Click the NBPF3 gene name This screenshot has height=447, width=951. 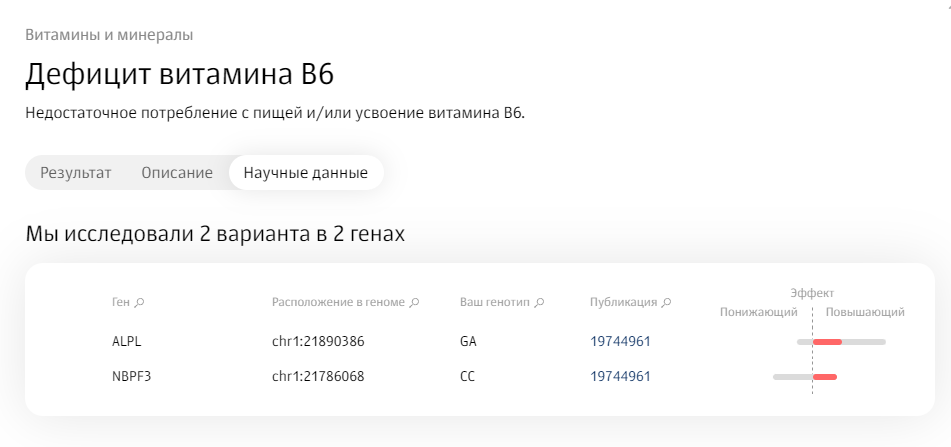(x=132, y=377)
